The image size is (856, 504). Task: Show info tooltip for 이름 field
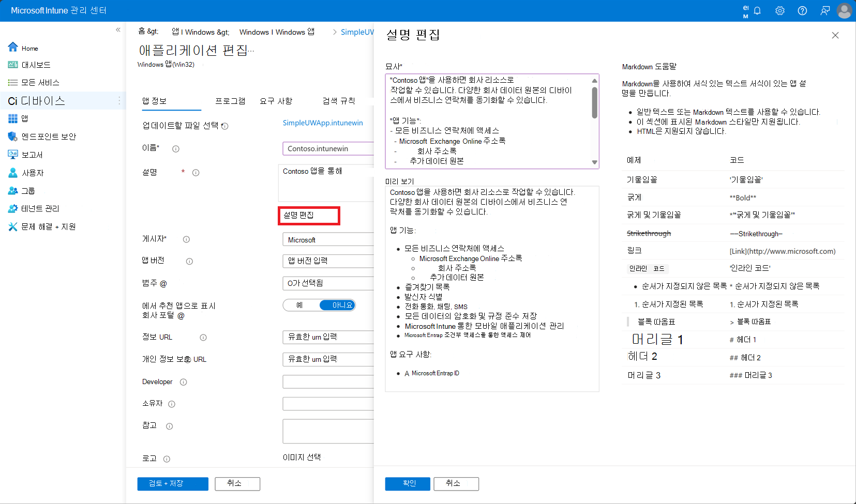point(176,149)
